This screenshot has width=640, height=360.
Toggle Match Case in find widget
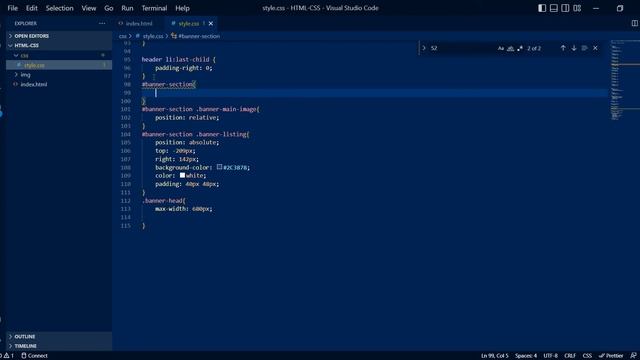tap(501, 48)
